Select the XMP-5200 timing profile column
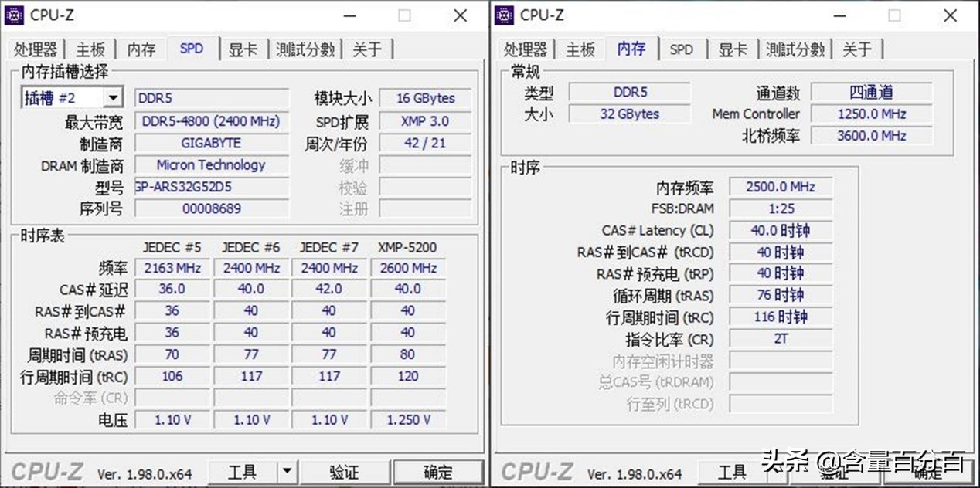The height and width of the screenshot is (488, 980). click(407, 247)
